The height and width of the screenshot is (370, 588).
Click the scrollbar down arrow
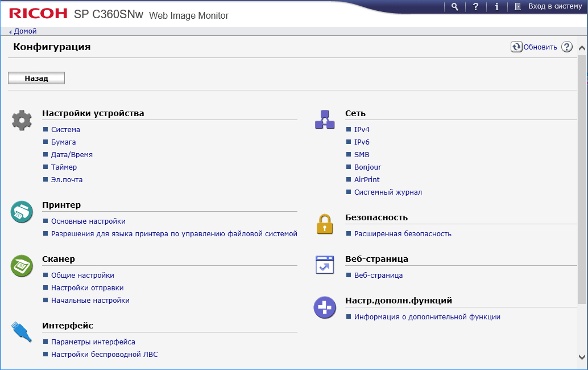point(582,357)
